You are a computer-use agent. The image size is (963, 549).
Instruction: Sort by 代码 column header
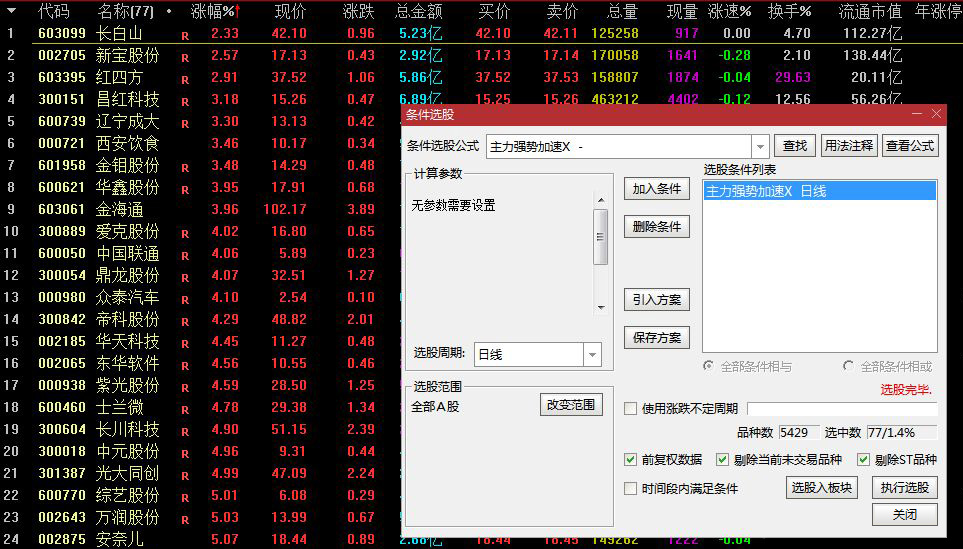coord(54,11)
